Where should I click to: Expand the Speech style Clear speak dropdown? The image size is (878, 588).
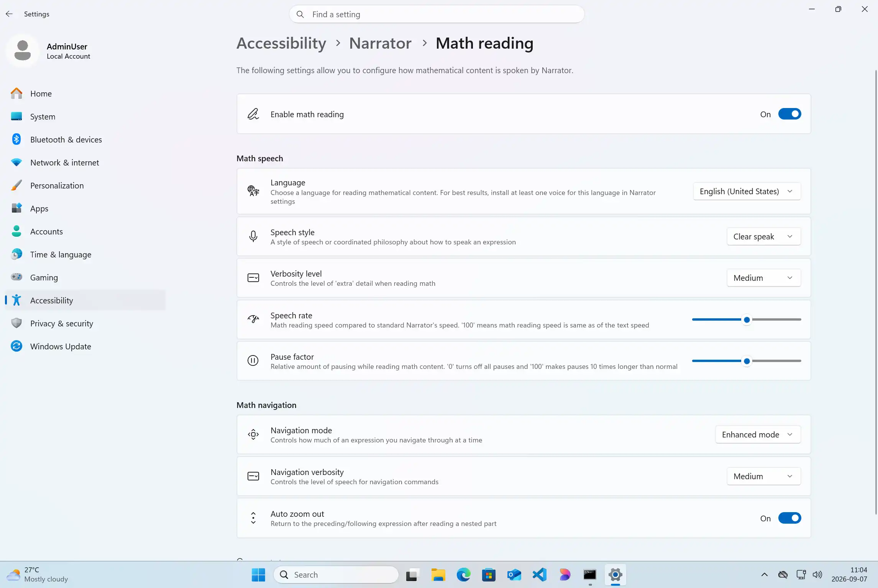click(763, 237)
